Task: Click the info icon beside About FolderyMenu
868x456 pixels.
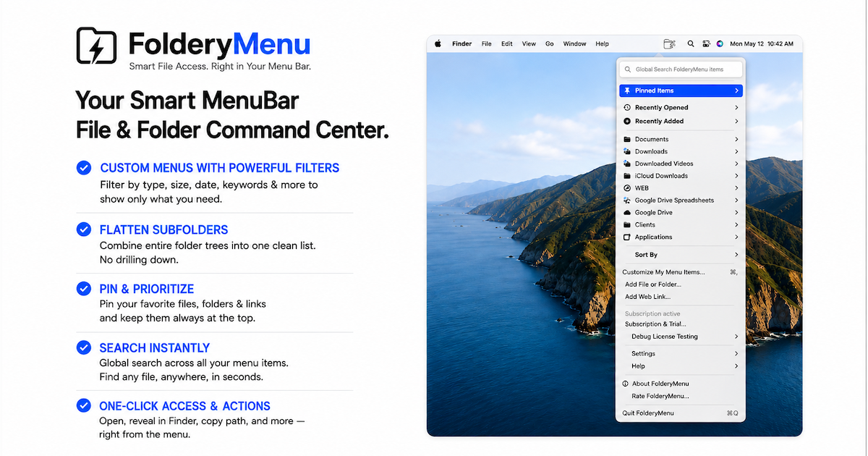Action: [x=626, y=384]
